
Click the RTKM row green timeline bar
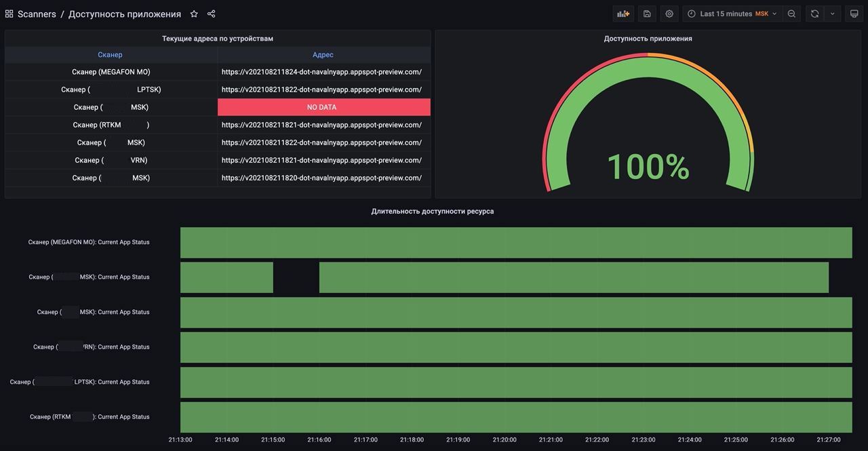[516, 417]
